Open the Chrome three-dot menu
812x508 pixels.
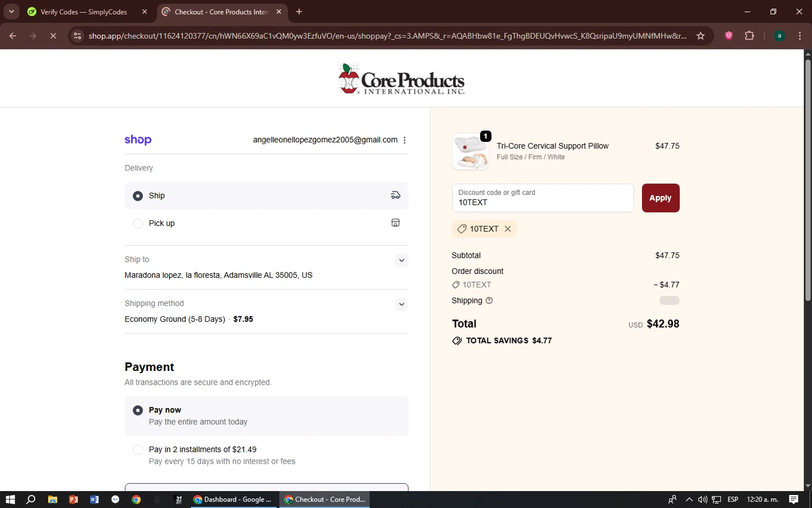coord(800,36)
